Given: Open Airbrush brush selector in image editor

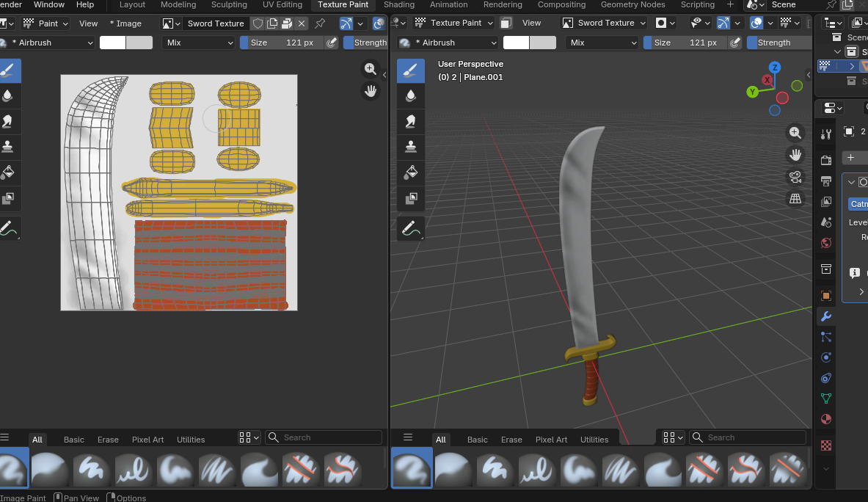Looking at the screenshot, I should click(46, 43).
